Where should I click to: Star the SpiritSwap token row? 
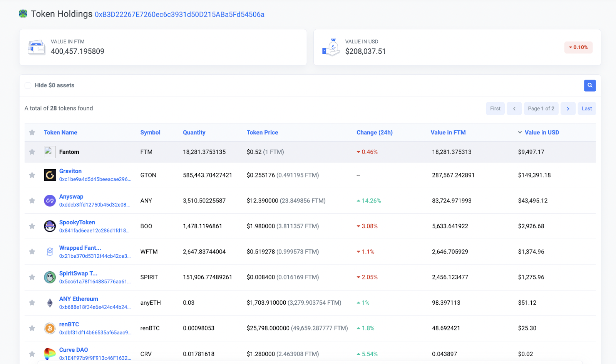(32, 277)
